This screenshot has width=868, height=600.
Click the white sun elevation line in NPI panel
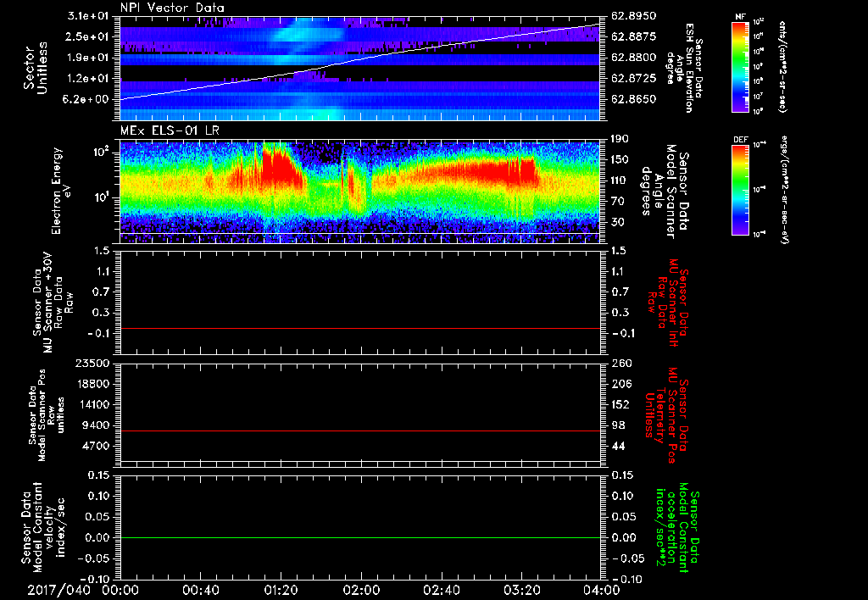pos(360,61)
